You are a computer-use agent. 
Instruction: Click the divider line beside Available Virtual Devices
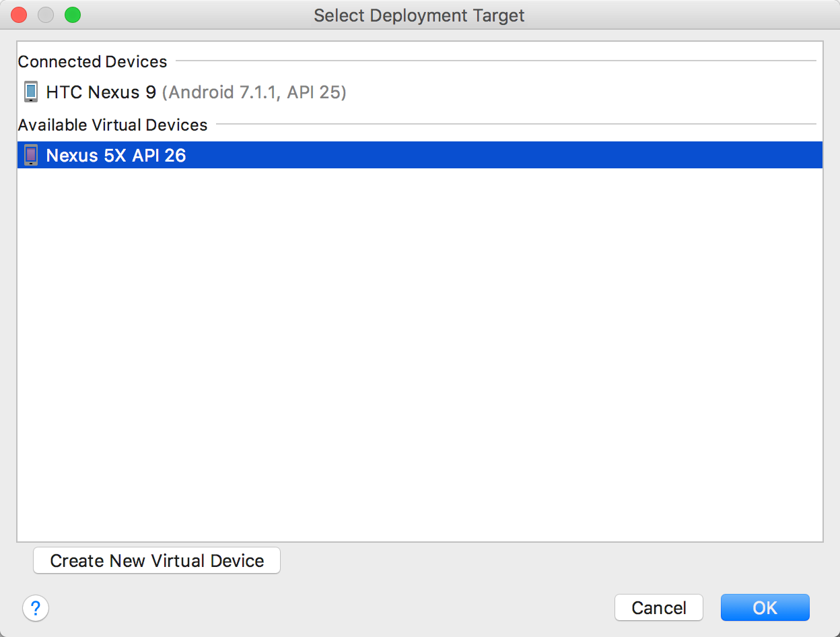coord(515,124)
